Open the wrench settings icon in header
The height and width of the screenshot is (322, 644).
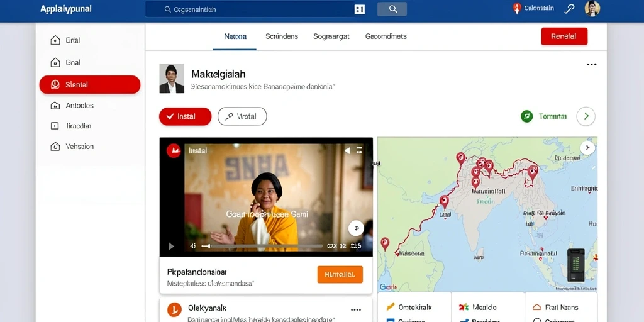(569, 9)
